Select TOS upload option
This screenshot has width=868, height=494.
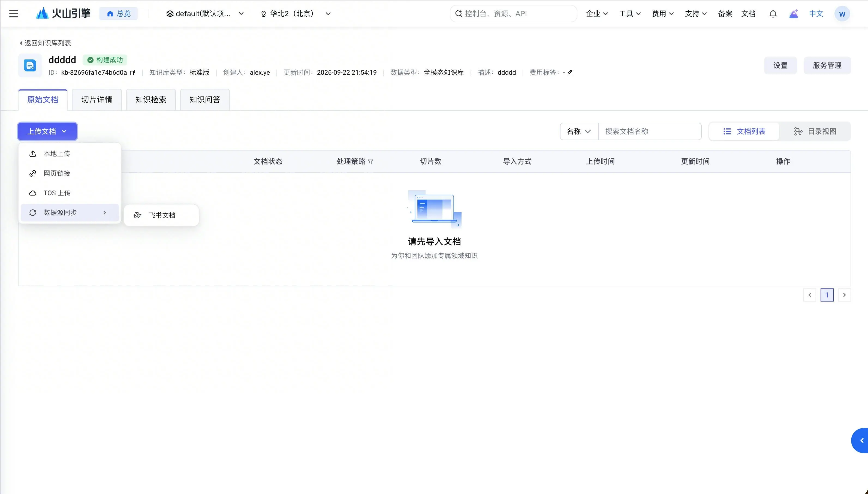point(70,193)
